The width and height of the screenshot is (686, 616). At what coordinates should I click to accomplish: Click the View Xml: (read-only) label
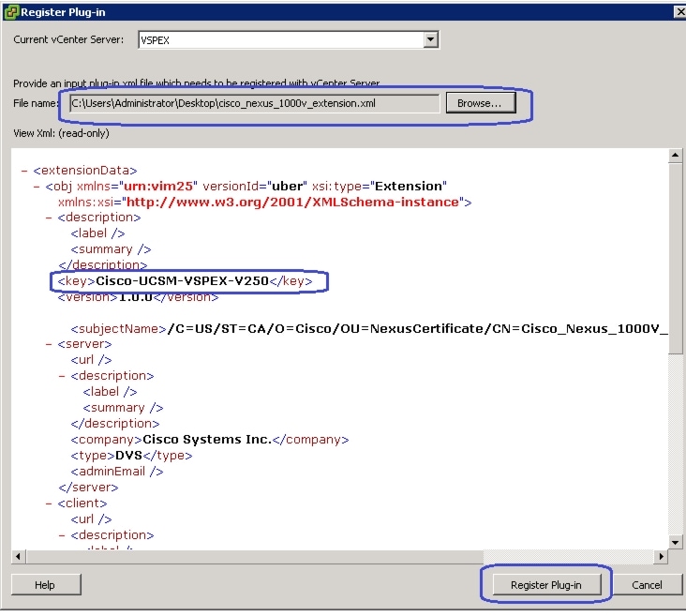[x=61, y=133]
